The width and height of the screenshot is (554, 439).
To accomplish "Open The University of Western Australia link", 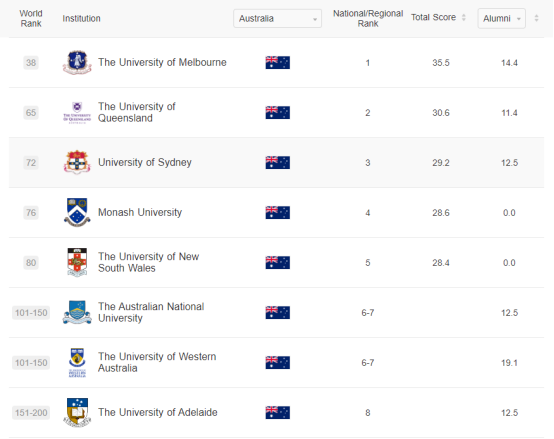I will pos(157,362).
